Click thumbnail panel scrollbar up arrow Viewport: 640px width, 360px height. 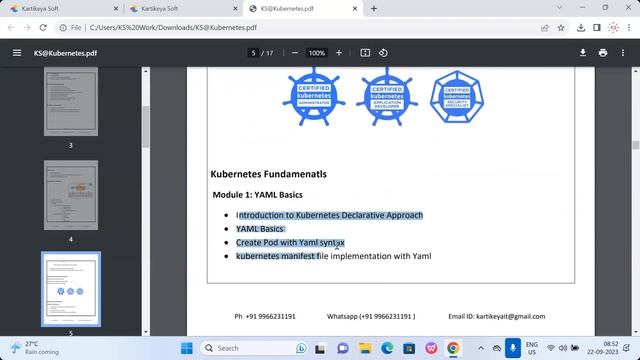click(x=146, y=71)
